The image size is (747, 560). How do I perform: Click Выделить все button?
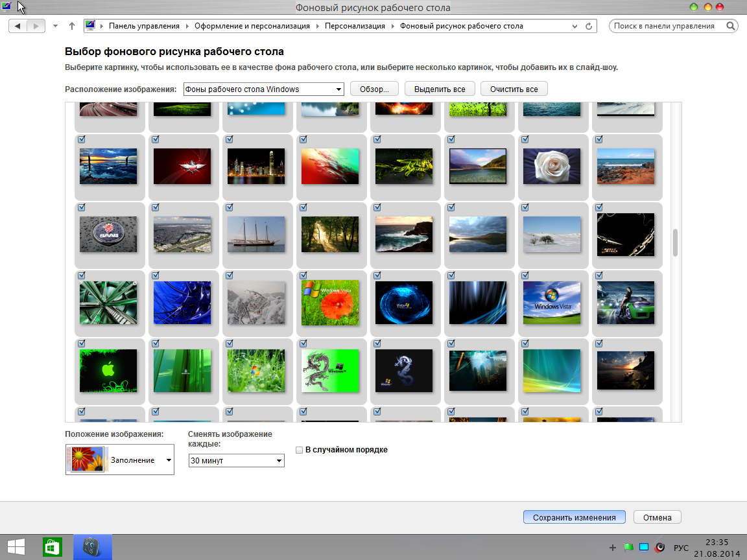(x=440, y=89)
